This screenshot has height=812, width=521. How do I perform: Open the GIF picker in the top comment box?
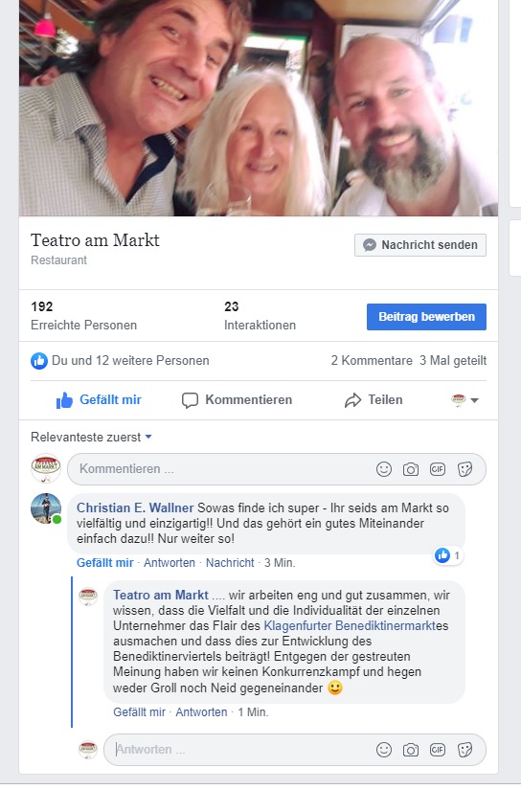tap(438, 469)
